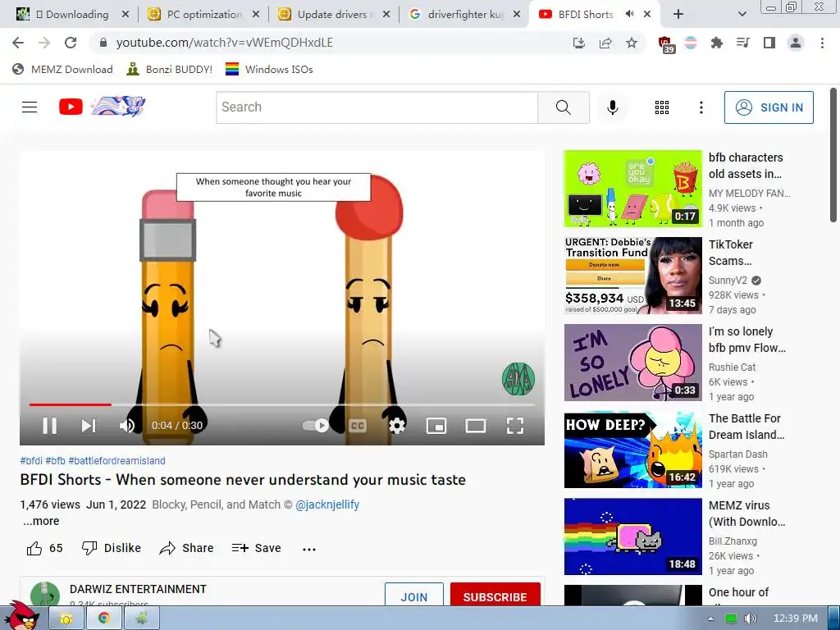840x630 pixels.
Task: Toggle closed captions in the player
Action: click(358, 426)
